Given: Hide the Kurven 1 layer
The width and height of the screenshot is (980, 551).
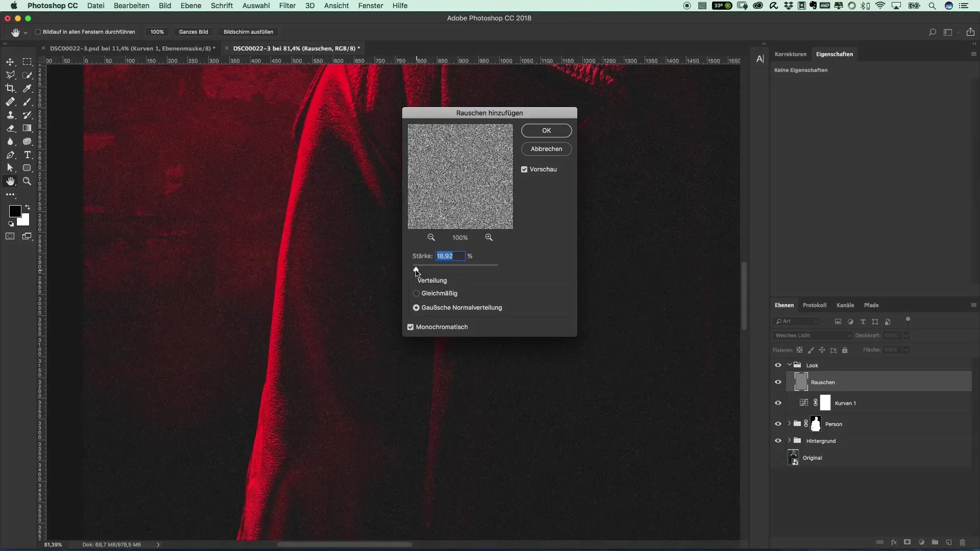Looking at the screenshot, I should coord(778,403).
